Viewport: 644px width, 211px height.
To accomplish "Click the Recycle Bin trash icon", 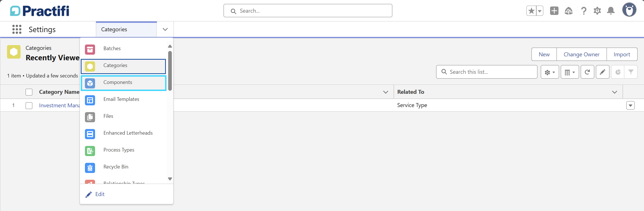I will click(90, 168).
